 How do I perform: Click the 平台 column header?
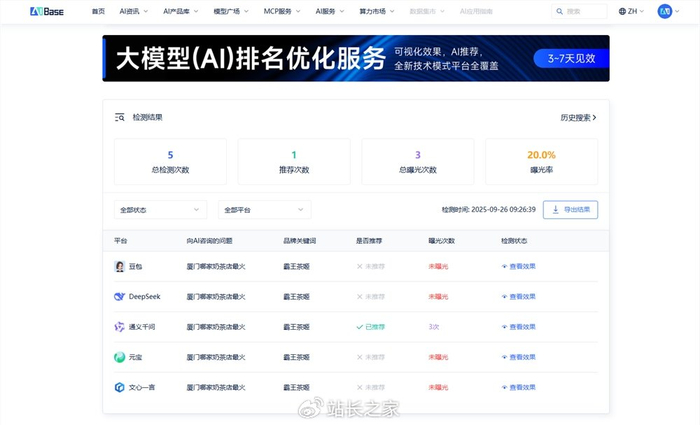[121, 241]
